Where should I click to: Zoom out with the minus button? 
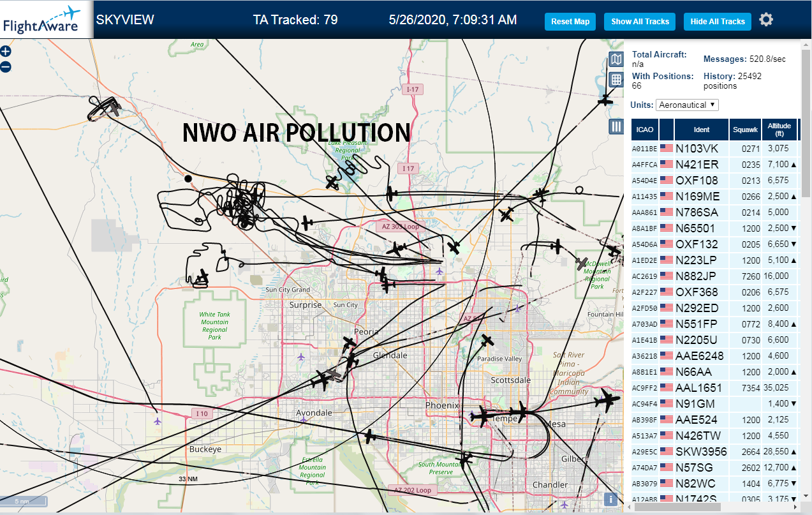click(6, 66)
